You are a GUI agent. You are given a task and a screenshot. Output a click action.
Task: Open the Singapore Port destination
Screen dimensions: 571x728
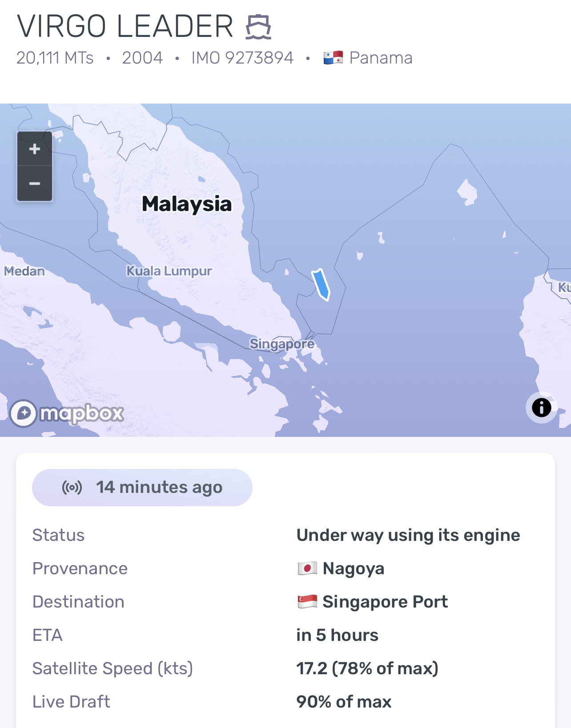385,602
